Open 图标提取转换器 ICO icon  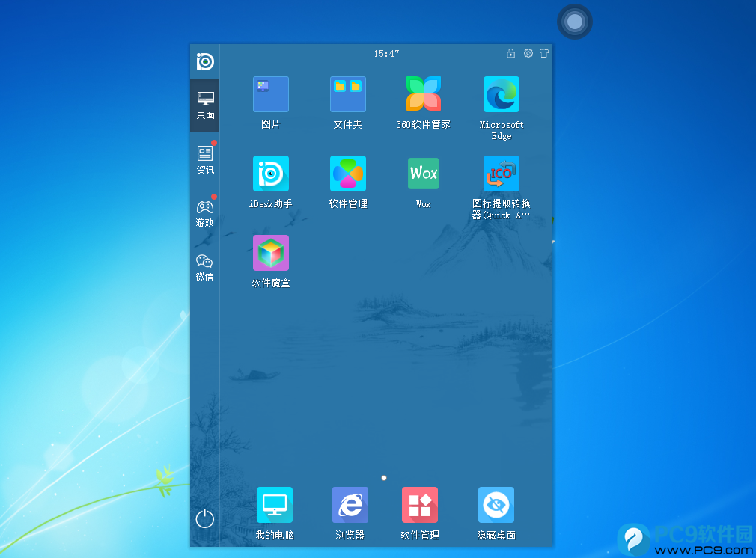[x=501, y=174]
